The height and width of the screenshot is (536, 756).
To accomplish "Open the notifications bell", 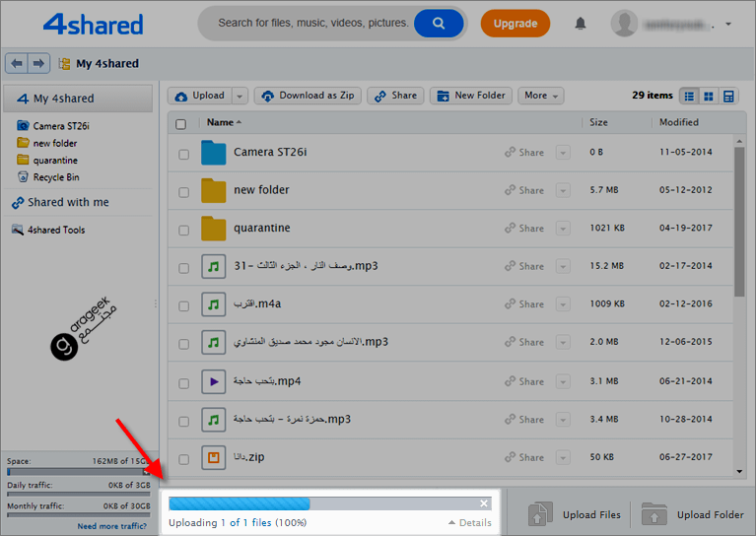I will [581, 23].
